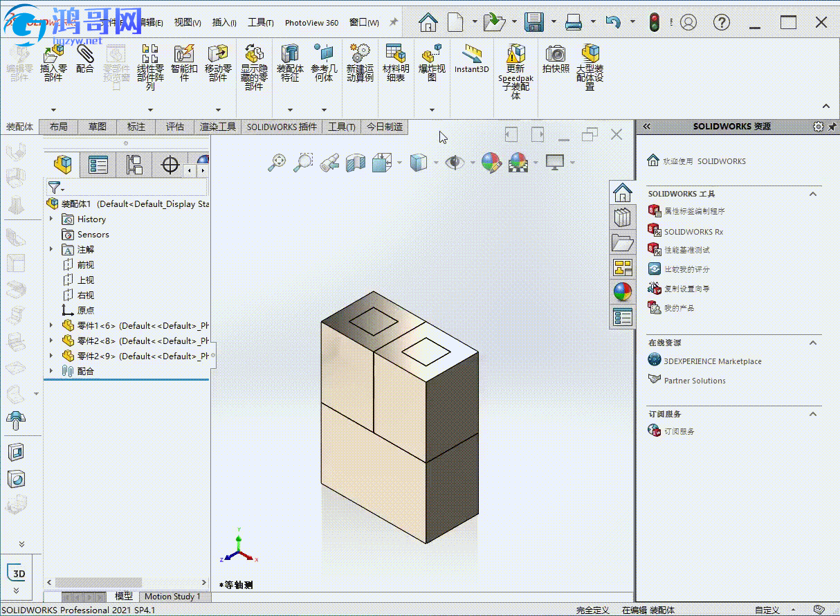Open the Design Library tab in the task pane
The width and height of the screenshot is (840, 616).
[623, 217]
